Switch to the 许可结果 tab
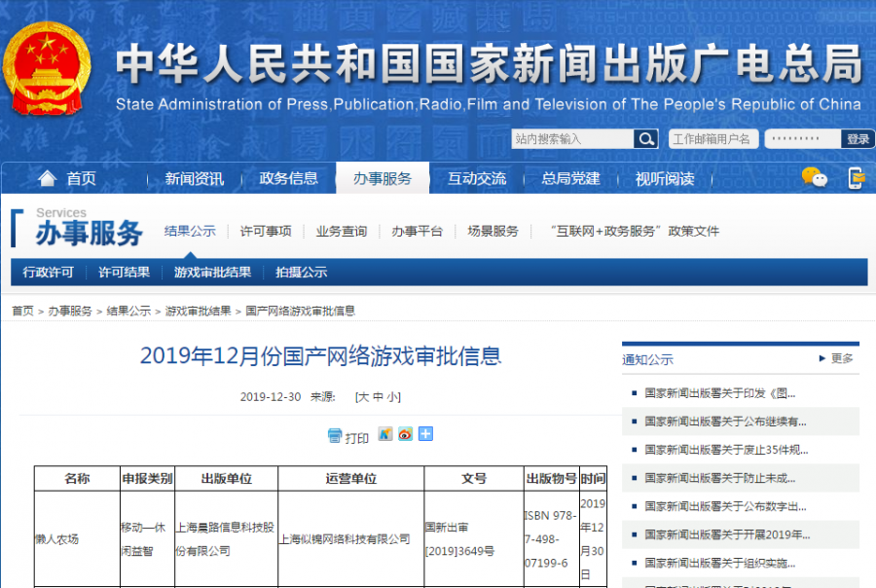This screenshot has width=876, height=588. click(124, 273)
